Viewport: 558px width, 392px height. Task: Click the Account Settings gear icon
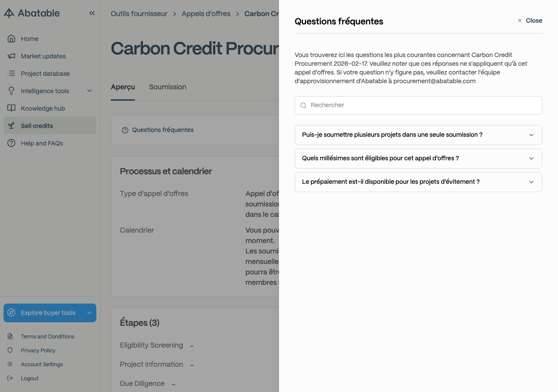click(x=10, y=364)
